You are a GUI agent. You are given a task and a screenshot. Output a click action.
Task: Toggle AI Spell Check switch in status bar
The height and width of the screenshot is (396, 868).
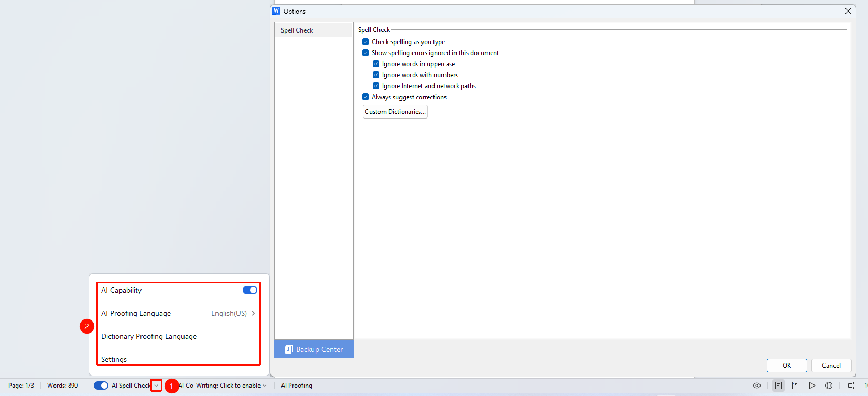101,386
